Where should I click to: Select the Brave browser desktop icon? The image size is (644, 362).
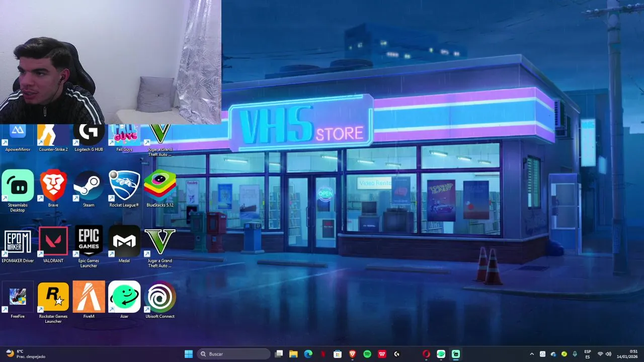53,189
